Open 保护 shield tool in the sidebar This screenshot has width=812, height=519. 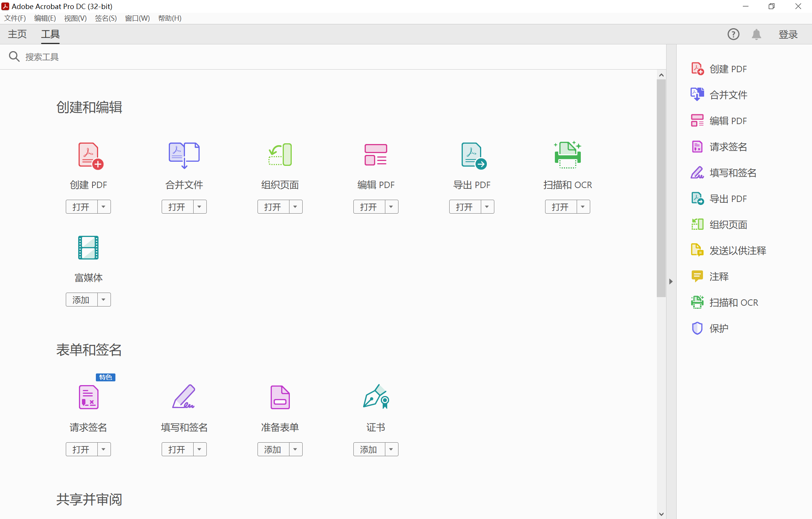[x=710, y=328]
